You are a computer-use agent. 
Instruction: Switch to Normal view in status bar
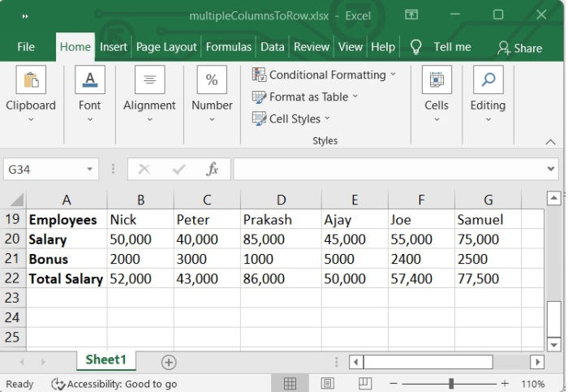point(290,384)
